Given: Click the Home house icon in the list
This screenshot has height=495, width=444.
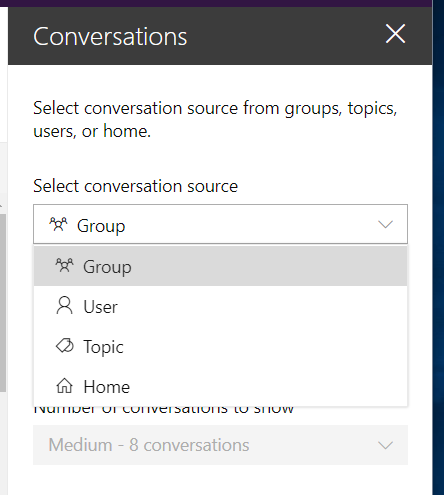Looking at the screenshot, I should [64, 386].
